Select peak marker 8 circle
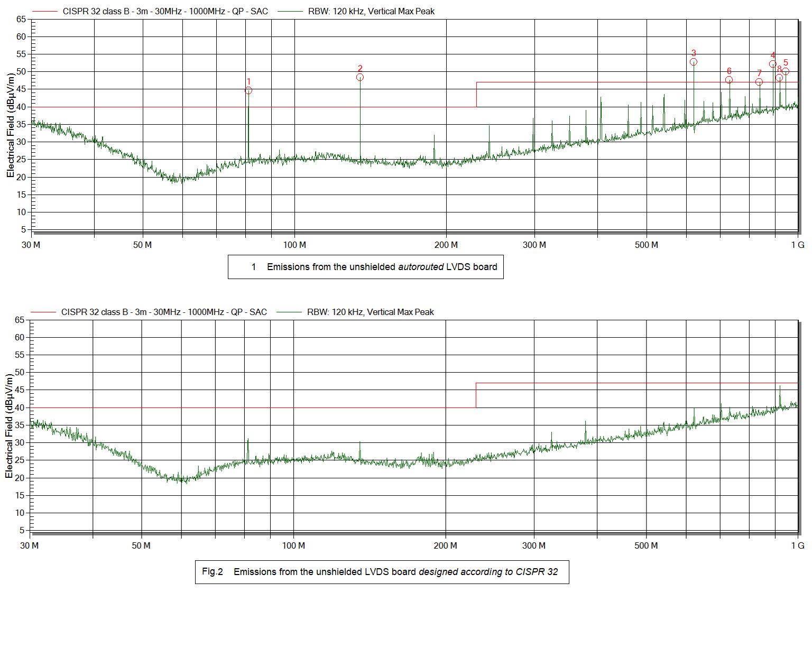 [779, 78]
